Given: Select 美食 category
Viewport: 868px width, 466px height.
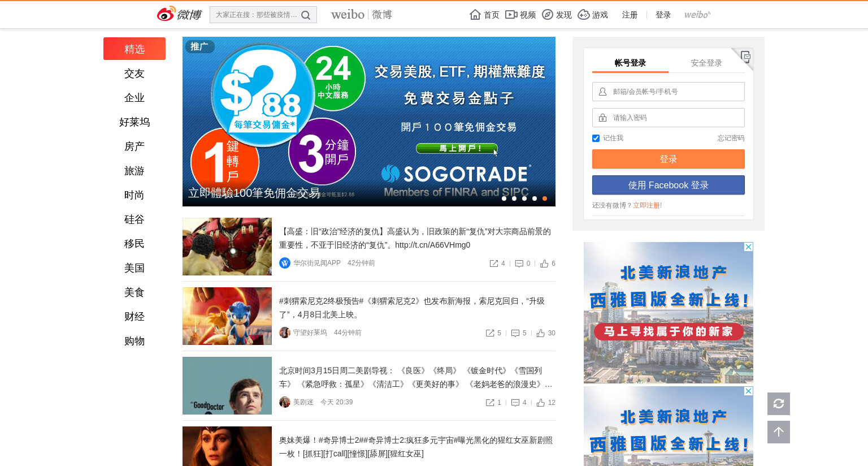Looking at the screenshot, I should pos(134,292).
